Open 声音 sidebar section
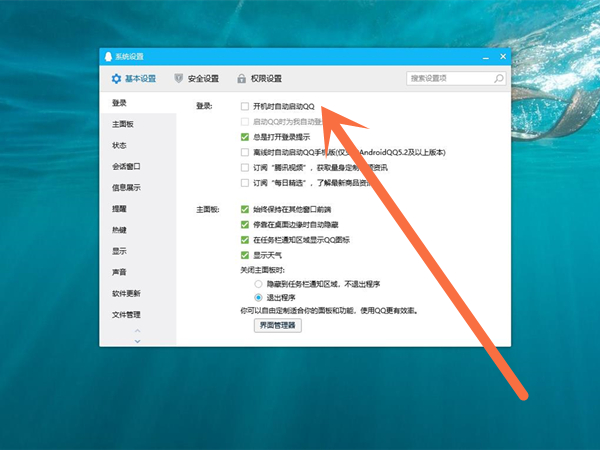 coord(138,272)
